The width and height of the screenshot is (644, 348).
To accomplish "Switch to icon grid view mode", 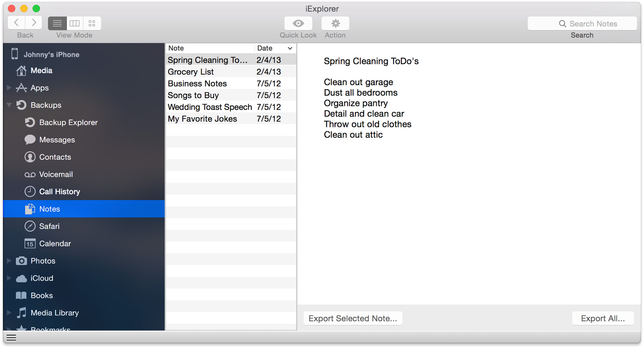I will [92, 23].
